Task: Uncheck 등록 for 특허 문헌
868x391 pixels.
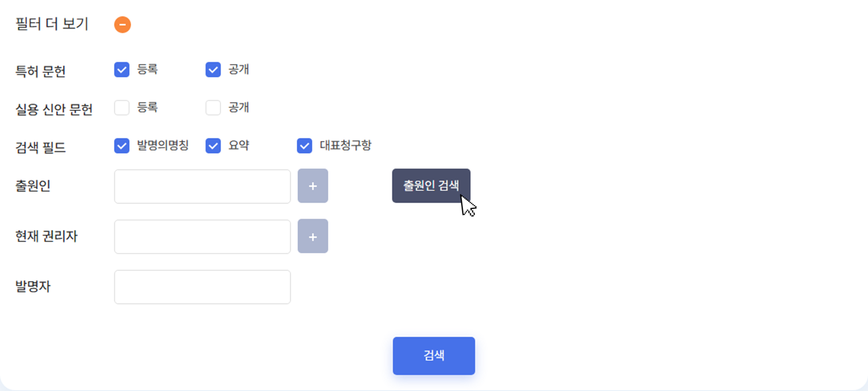Action: 122,70
